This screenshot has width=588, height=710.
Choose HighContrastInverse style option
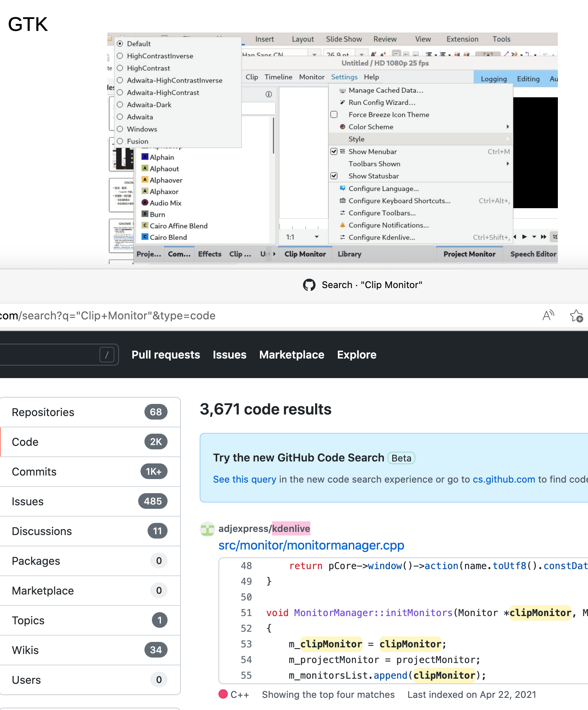[120, 56]
